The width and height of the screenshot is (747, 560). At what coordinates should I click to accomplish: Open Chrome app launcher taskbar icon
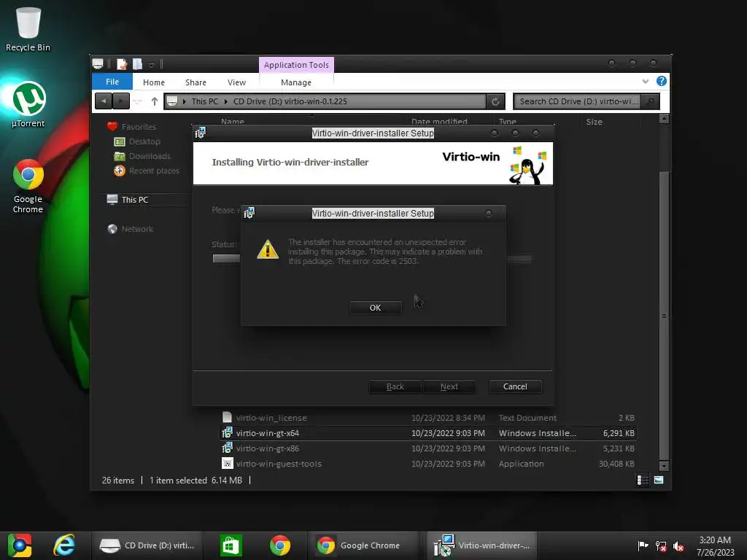click(x=20, y=545)
